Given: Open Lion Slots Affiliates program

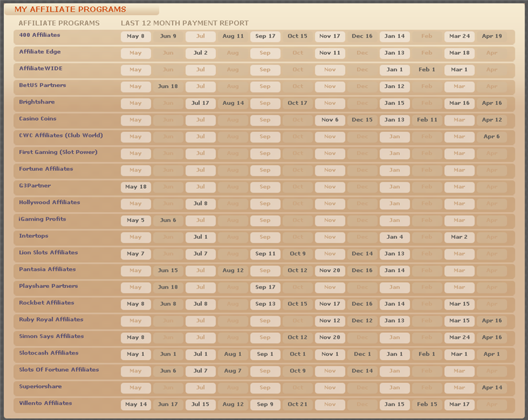Looking at the screenshot, I should coord(48,253).
